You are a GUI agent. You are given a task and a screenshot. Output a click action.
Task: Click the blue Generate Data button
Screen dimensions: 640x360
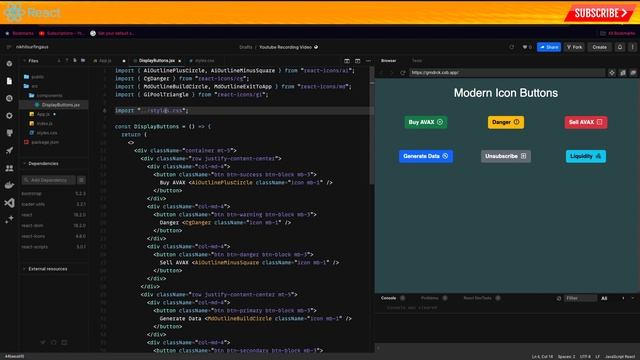(426, 156)
